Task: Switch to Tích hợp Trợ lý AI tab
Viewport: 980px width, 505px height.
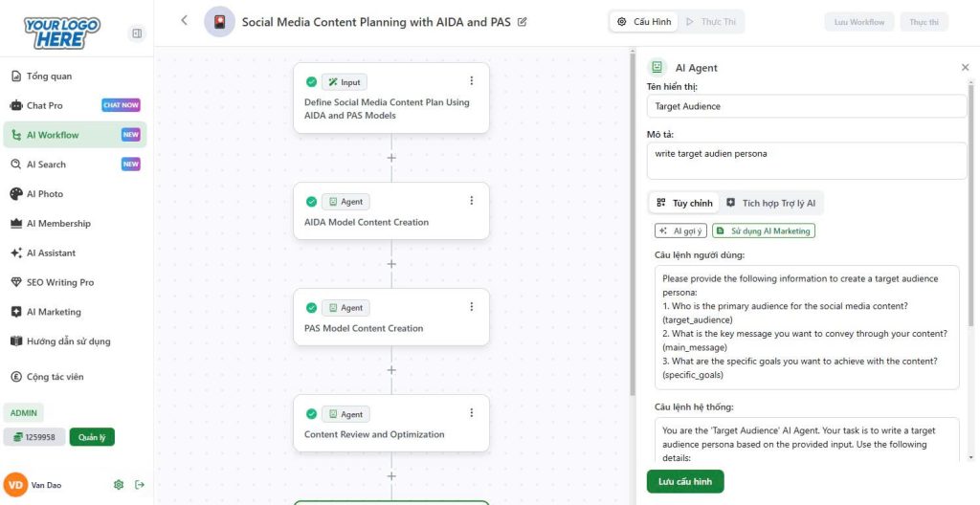Action: point(771,203)
